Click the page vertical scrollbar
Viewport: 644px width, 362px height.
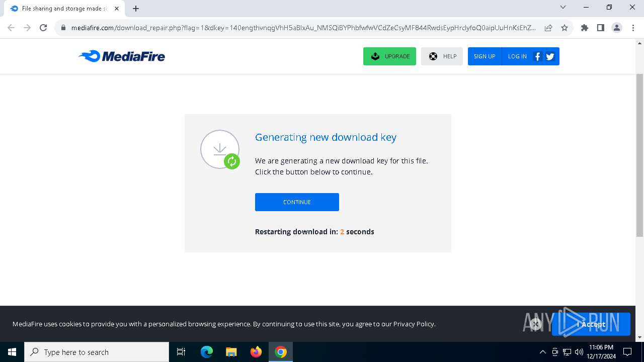639,156
